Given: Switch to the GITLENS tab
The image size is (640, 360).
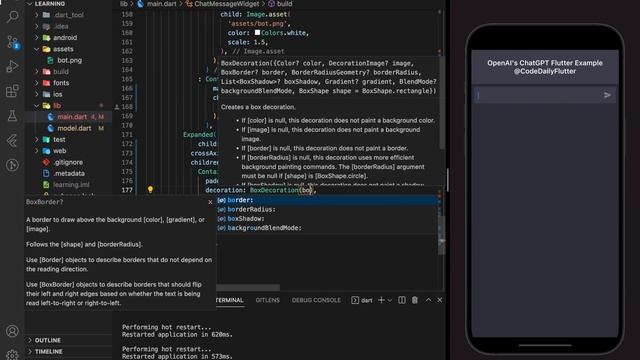Looking at the screenshot, I should pos(268,300).
